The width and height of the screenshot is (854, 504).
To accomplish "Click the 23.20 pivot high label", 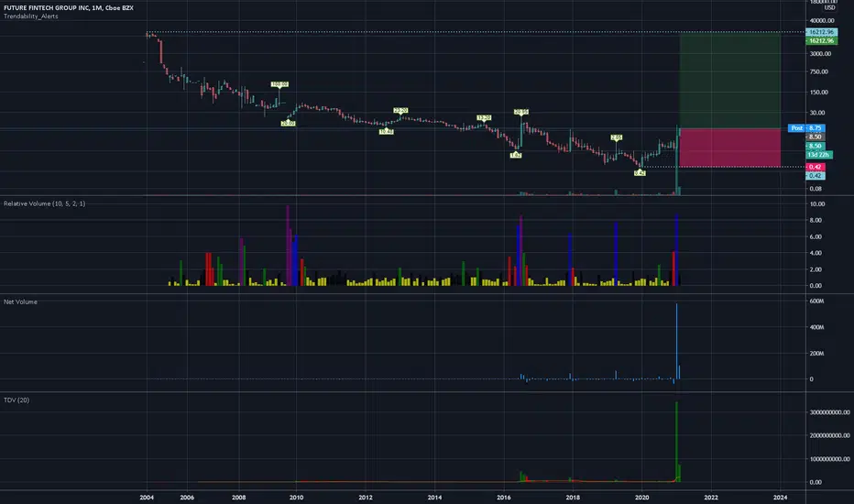I will (x=400, y=111).
